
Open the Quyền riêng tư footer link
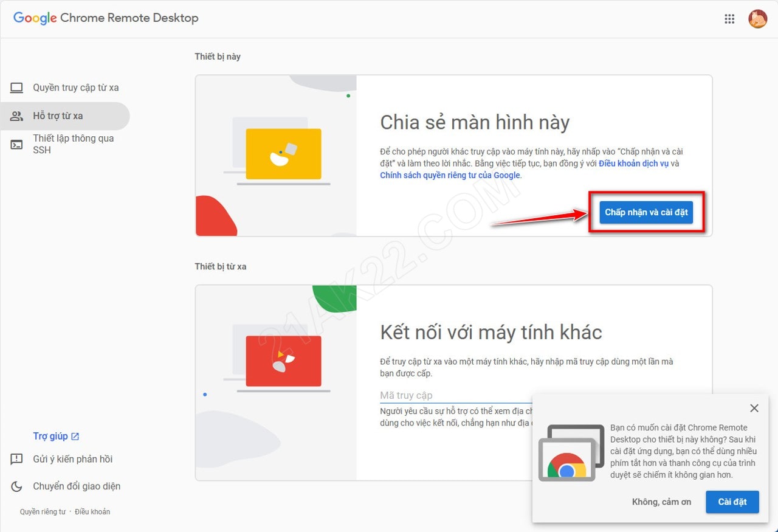coord(43,512)
